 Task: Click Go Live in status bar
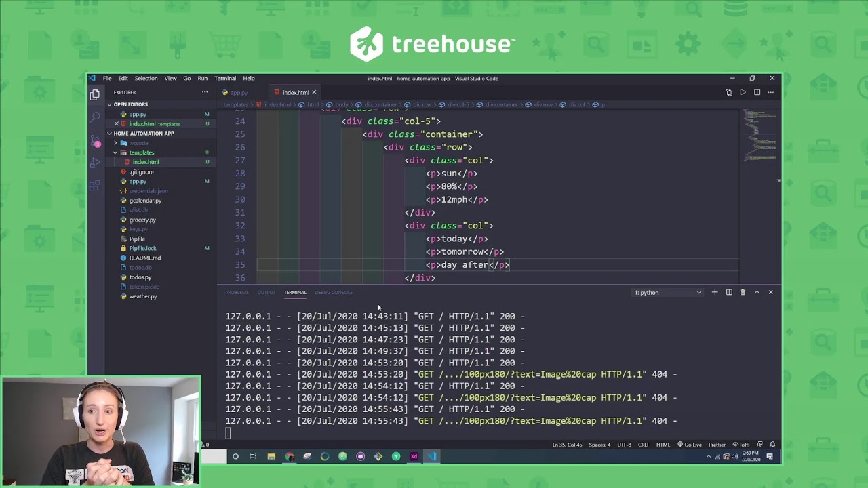click(689, 445)
